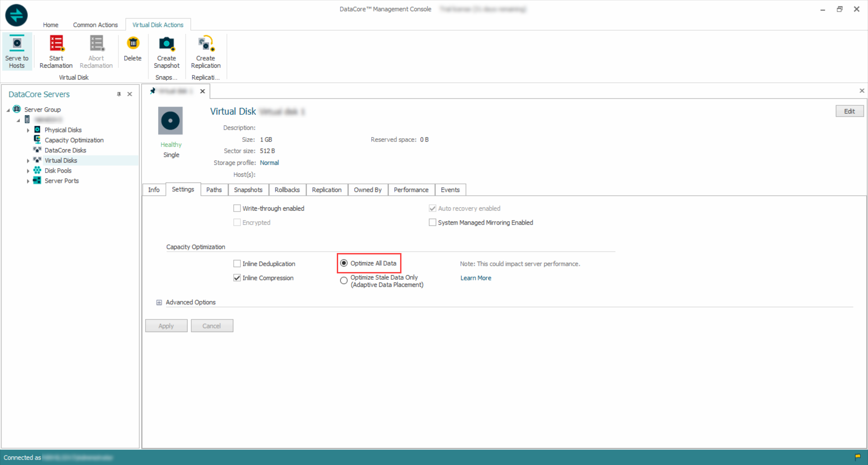Start Create Replication from the ribbon
868x465 pixels.
(206, 51)
